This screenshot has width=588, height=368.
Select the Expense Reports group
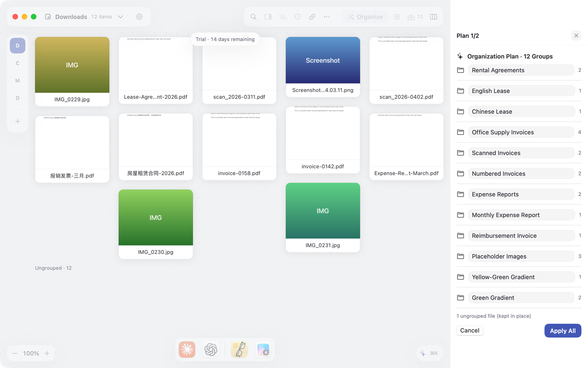point(521,194)
